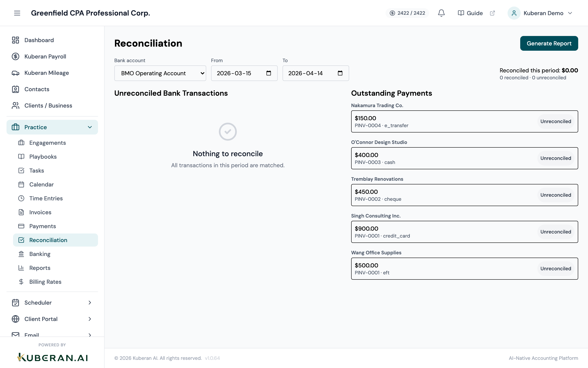Open the Bank account dropdown
Screen dimensions: 588x368
tap(160, 73)
